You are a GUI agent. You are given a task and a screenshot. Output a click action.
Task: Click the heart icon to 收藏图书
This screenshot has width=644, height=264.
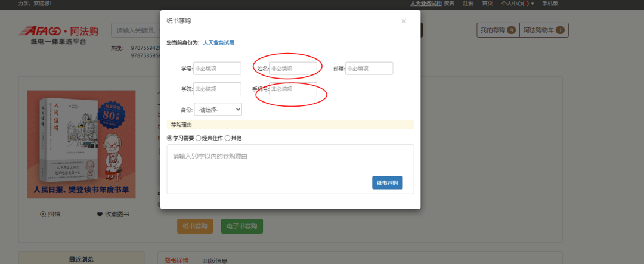tap(100, 214)
